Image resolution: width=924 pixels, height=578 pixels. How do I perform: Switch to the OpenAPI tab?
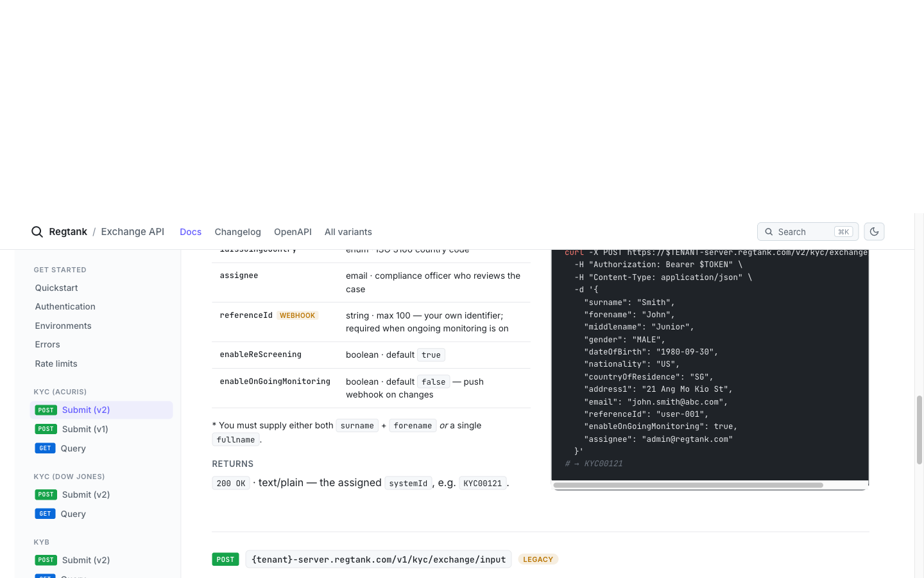[293, 232]
